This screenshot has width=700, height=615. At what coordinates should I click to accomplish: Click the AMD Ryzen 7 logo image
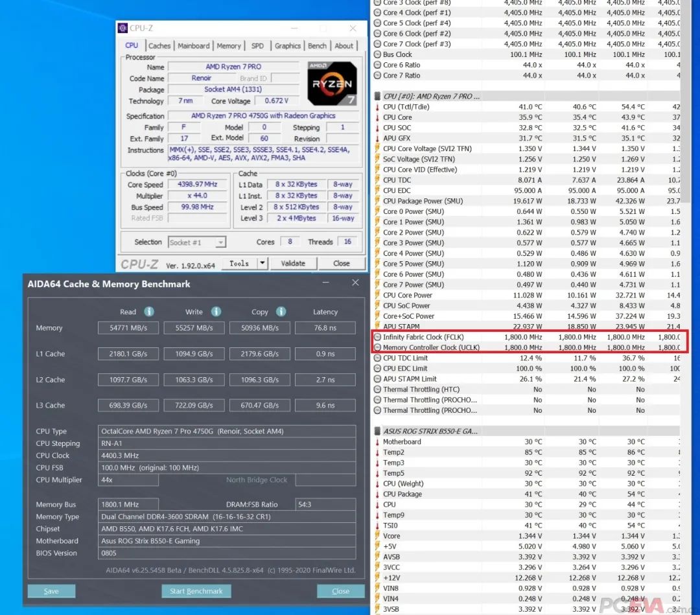click(332, 84)
